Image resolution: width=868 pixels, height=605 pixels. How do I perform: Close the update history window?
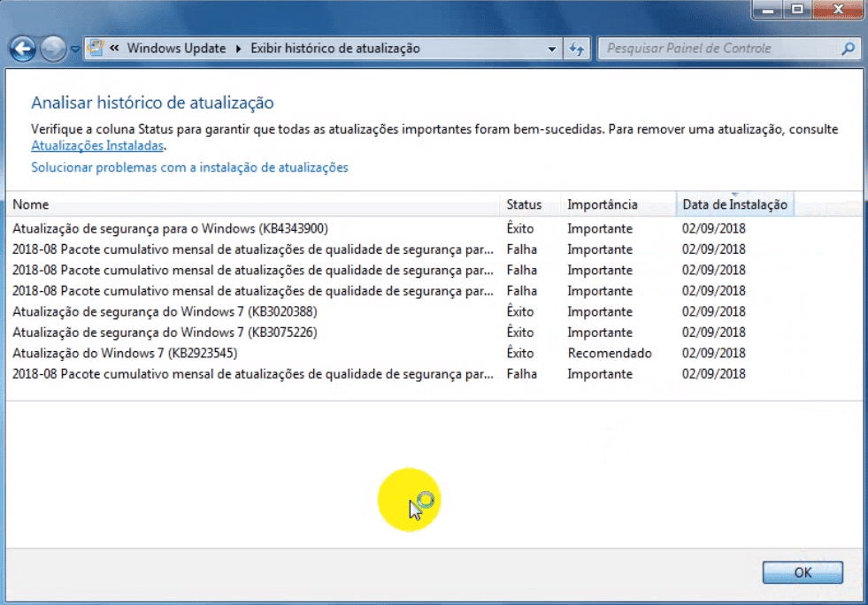click(x=838, y=10)
